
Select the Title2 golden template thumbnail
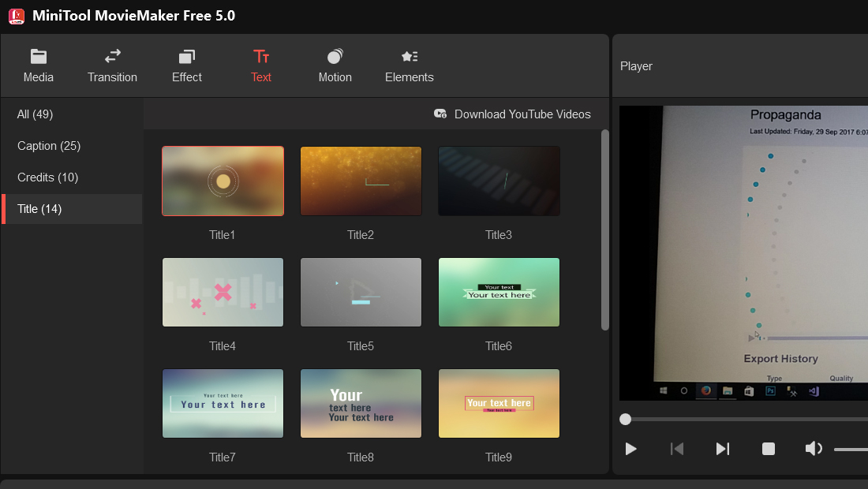(361, 181)
